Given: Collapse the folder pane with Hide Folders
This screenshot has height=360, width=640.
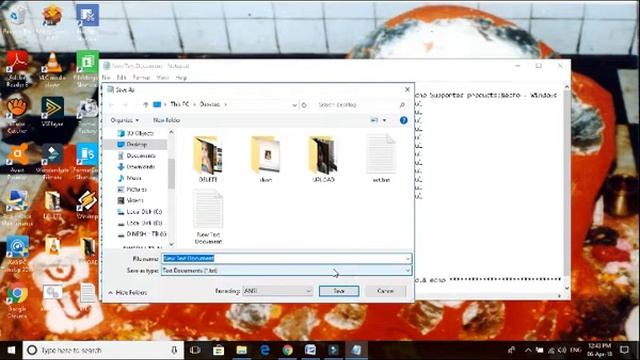Looking at the screenshot, I should click(128, 293).
